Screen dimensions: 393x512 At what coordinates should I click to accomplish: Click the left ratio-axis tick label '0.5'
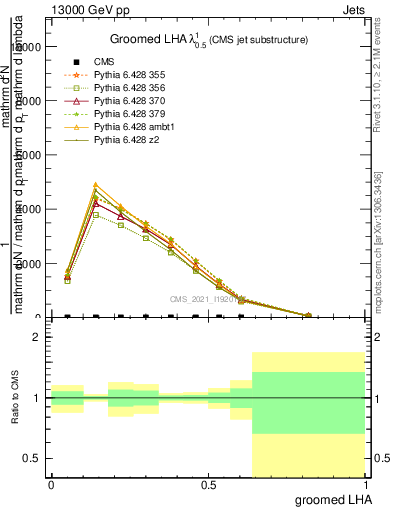pyautogui.click(x=30, y=458)
